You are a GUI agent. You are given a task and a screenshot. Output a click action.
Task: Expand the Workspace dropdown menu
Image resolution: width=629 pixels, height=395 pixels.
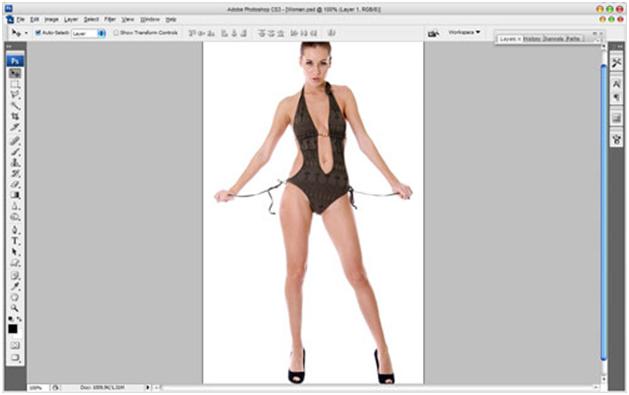point(464,32)
